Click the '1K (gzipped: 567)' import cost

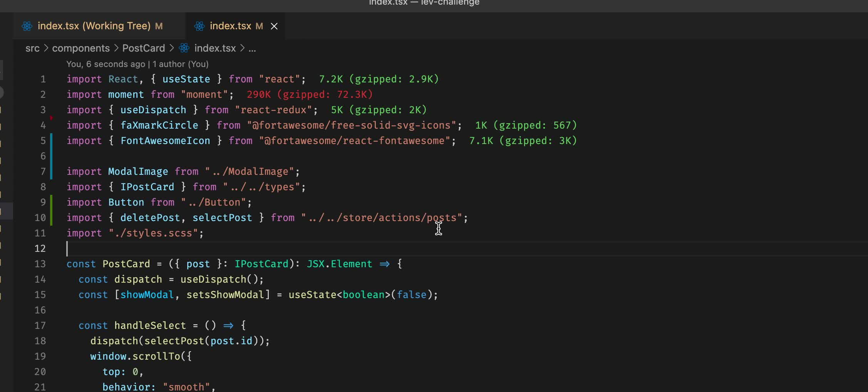tap(526, 125)
